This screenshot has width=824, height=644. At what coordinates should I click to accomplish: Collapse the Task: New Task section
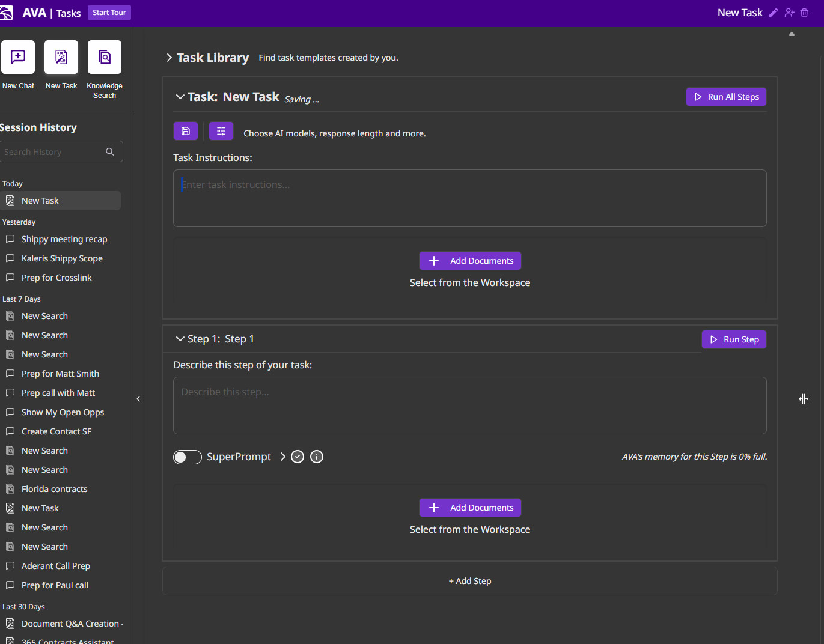180,96
